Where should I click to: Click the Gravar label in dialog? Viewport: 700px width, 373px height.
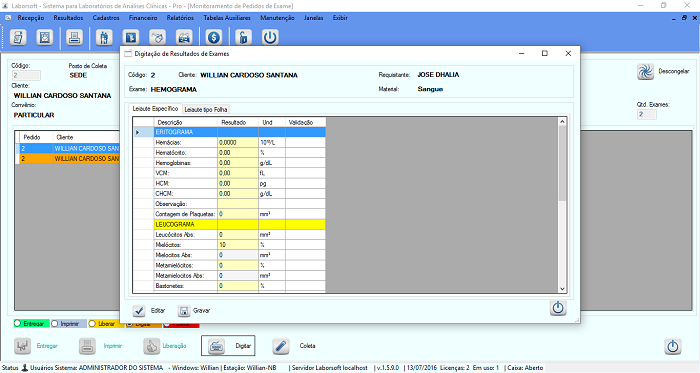[201, 311]
